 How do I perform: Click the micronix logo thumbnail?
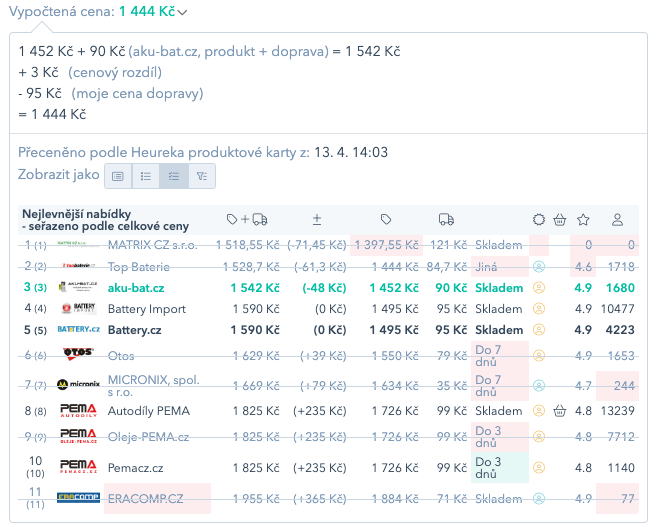(x=78, y=384)
